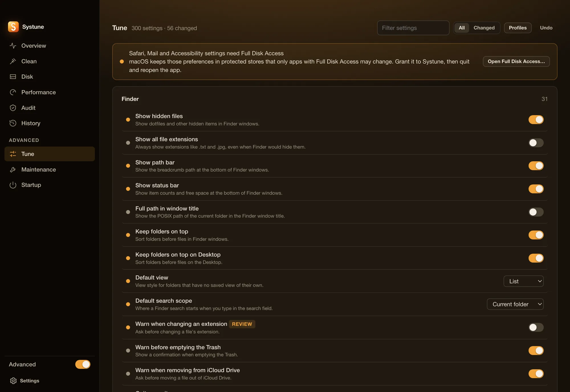Image resolution: width=570 pixels, height=392 pixels.
Task: Open Default search scope dropdown
Action: (x=515, y=304)
